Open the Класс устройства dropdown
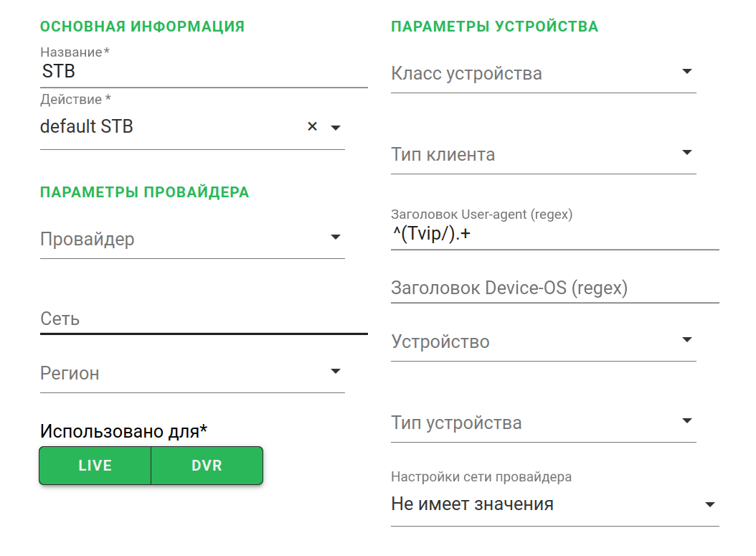Image resolution: width=756 pixels, height=556 pixels. (x=686, y=72)
